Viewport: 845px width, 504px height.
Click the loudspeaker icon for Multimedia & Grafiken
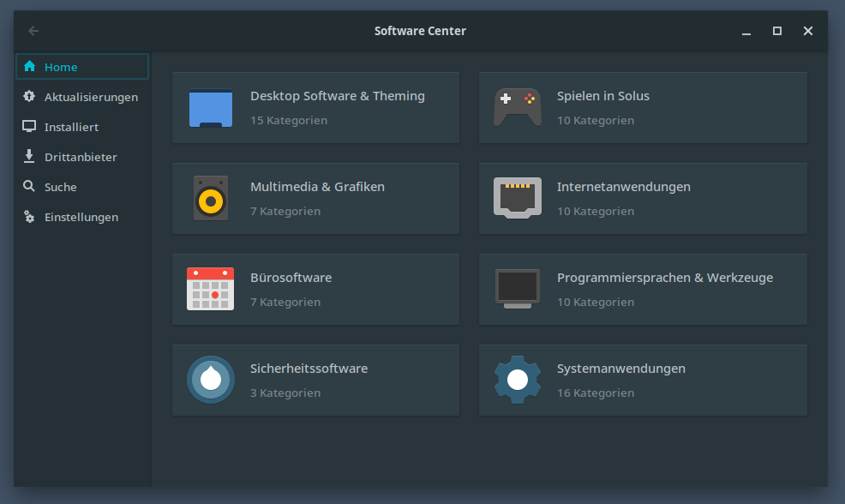pyautogui.click(x=211, y=198)
